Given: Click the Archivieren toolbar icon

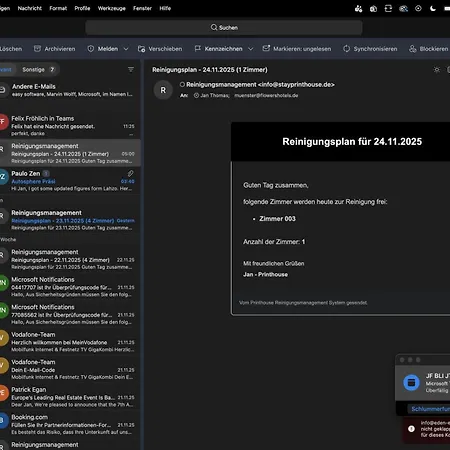Looking at the screenshot, I should [x=37, y=49].
